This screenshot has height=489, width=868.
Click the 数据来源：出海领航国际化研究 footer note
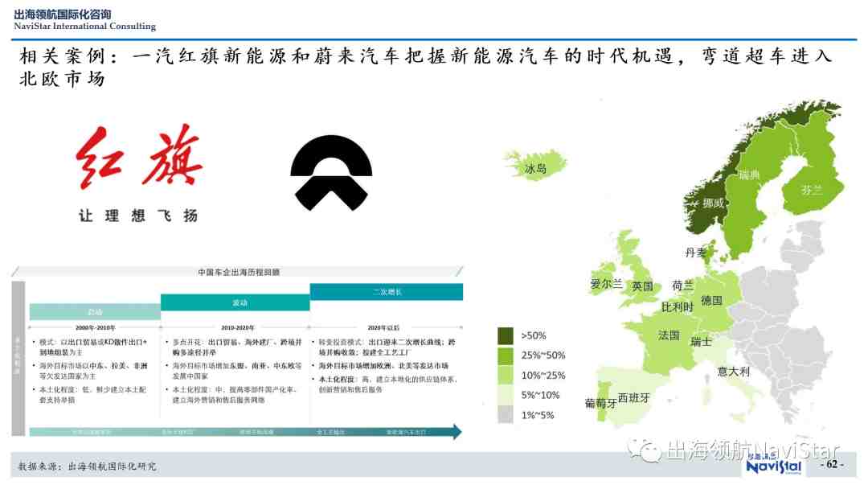[87, 466]
